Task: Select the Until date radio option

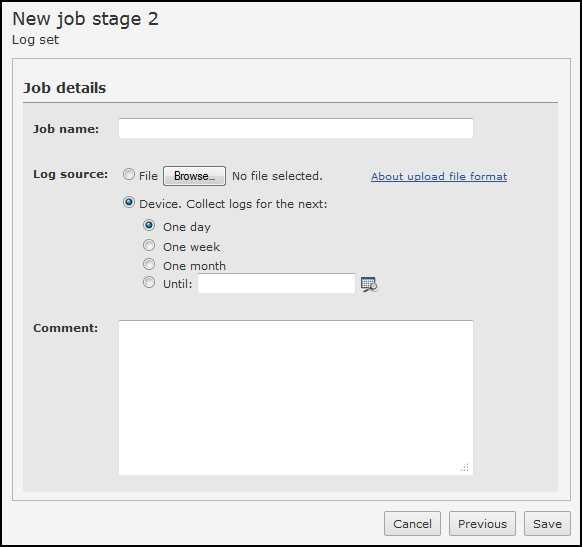Action: tap(149, 282)
